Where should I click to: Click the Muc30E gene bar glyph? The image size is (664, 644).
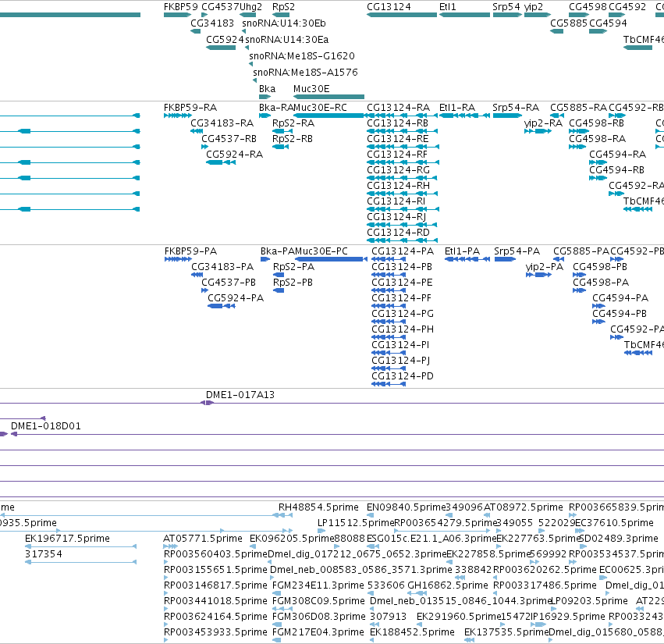click(328, 97)
